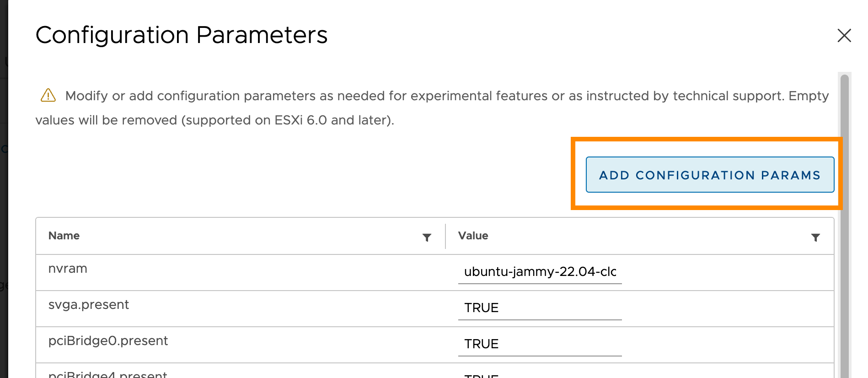
Task: Open the filter for the Name column
Action: (426, 237)
